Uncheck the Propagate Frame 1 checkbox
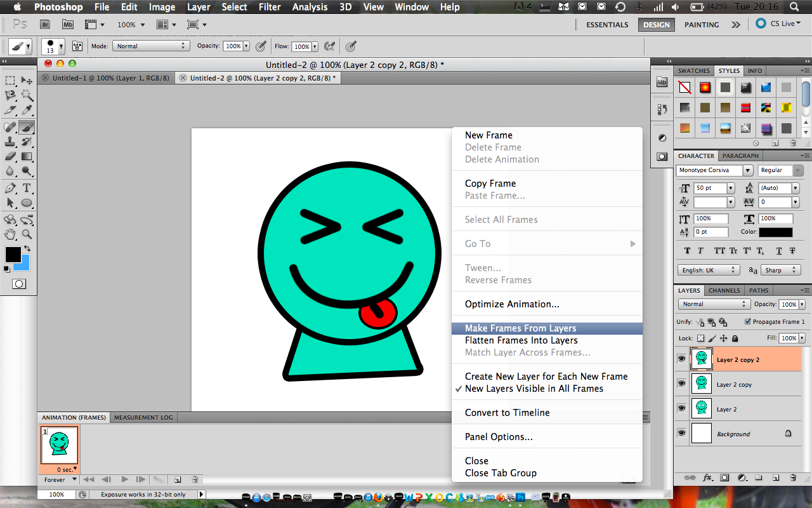 click(x=748, y=321)
